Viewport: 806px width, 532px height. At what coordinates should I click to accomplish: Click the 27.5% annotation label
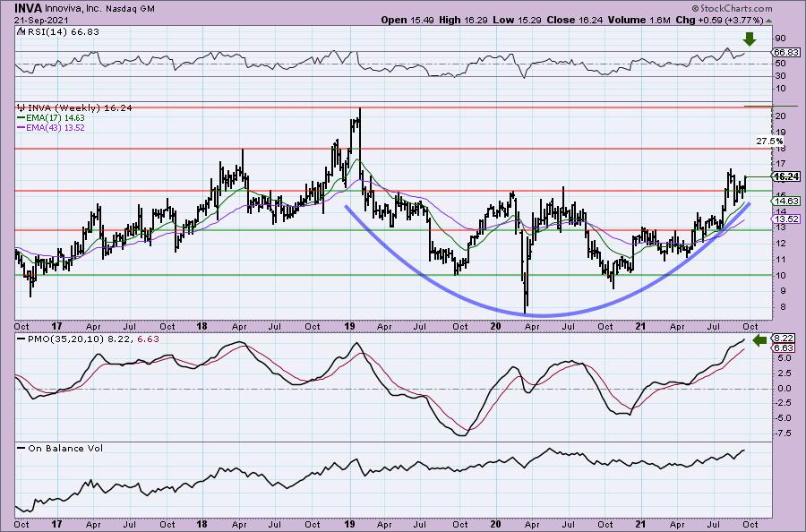769,141
